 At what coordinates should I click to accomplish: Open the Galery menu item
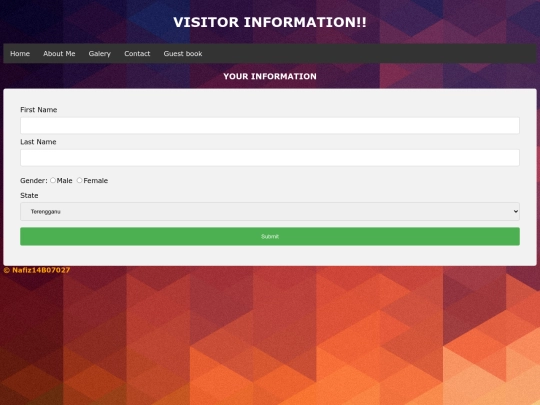pos(100,53)
